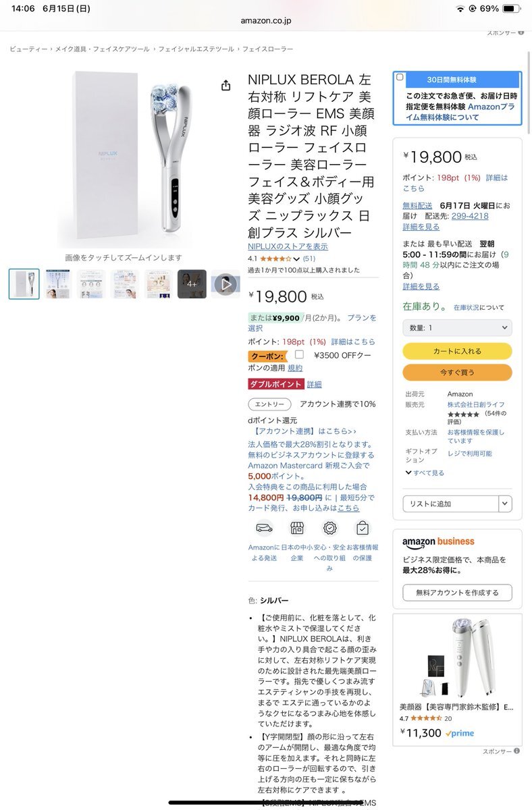The height and width of the screenshot is (810, 532).
Task: Tap the safety initiatives badge icon
Action: [329, 529]
